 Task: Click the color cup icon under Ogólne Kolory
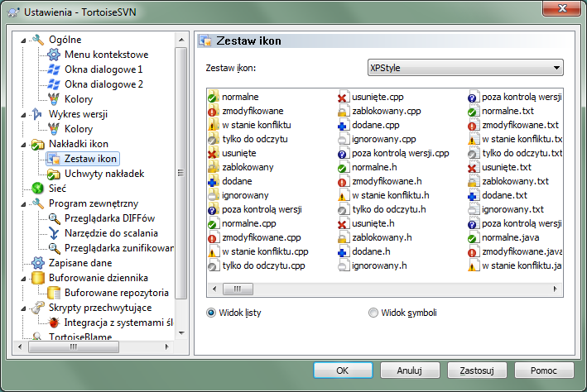[x=54, y=99]
